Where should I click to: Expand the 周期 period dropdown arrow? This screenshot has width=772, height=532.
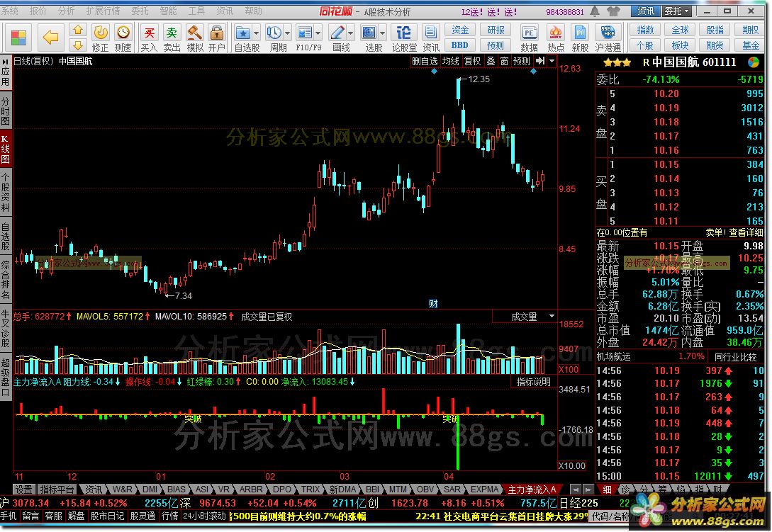[x=288, y=33]
